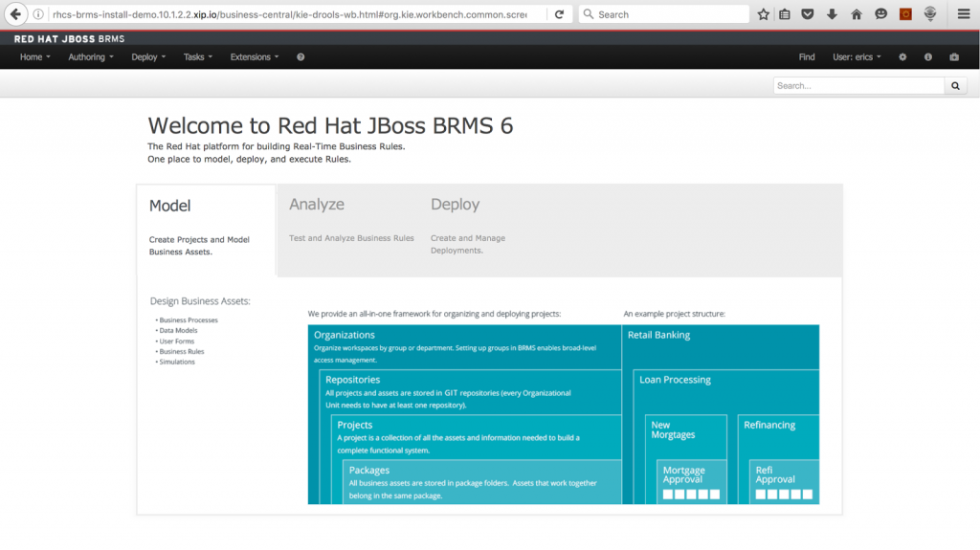
Task: Expand the Authoring dropdown menu
Action: pyautogui.click(x=91, y=56)
